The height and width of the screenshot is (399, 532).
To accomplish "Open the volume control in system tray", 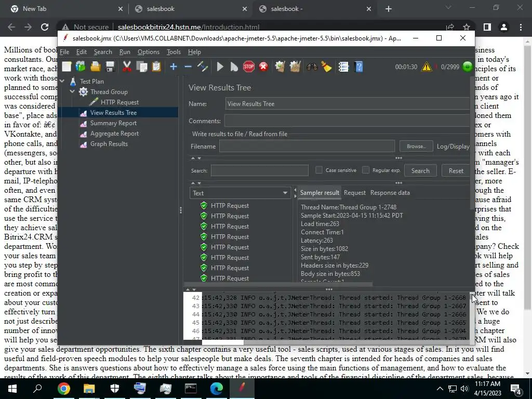I will coord(464,389).
